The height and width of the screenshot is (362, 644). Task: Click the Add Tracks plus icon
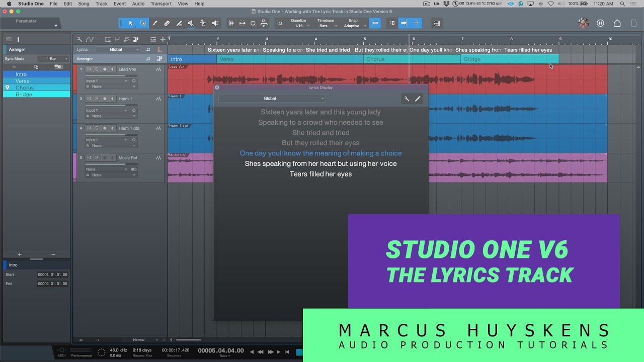[163, 39]
